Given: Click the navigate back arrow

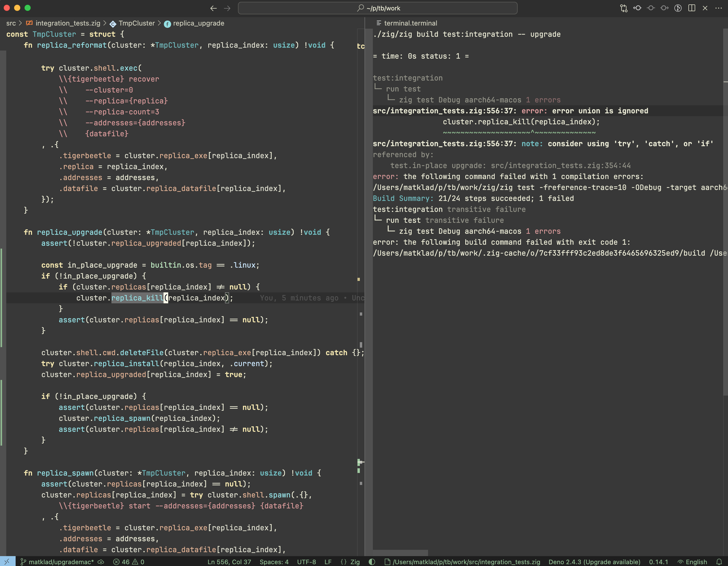Looking at the screenshot, I should coord(213,8).
